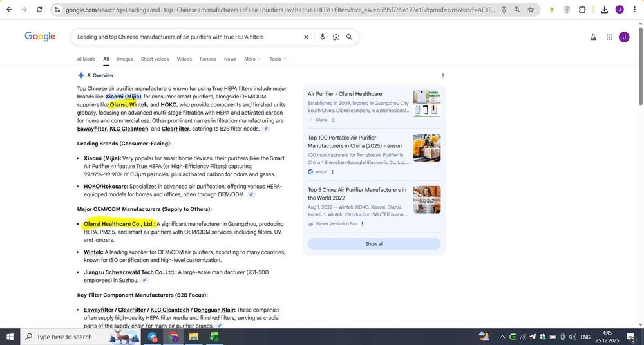Open ensun warehouse thumbnail image
Image resolution: width=644 pixels, height=345 pixels.
coord(427,147)
